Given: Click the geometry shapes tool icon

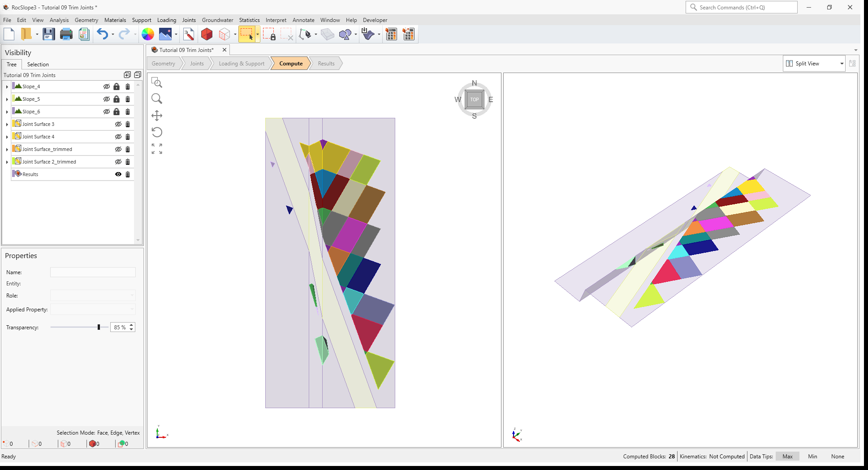Looking at the screenshot, I should [345, 34].
